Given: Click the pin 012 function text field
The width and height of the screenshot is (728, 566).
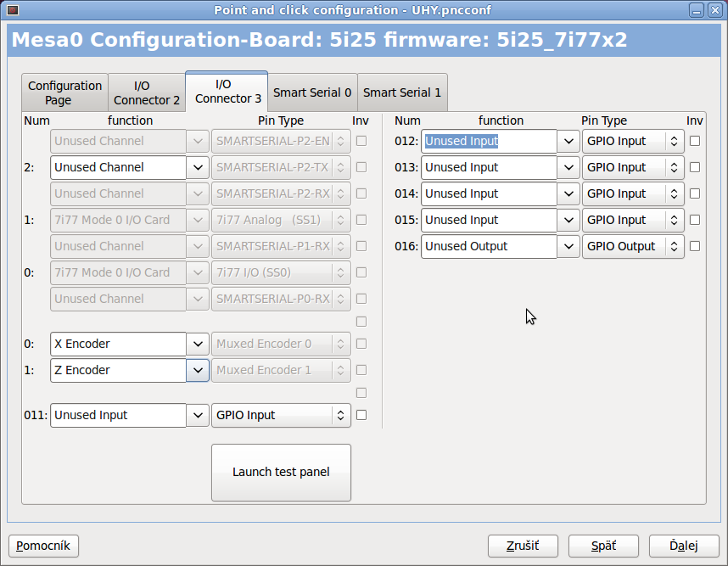Looking at the screenshot, I should pyautogui.click(x=489, y=141).
